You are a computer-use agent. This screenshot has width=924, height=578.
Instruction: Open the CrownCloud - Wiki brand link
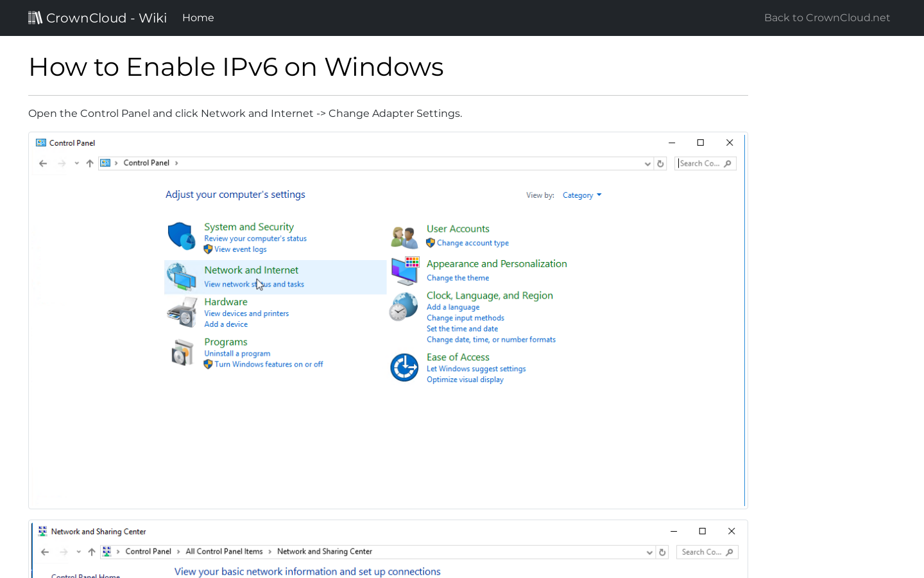[x=98, y=17]
